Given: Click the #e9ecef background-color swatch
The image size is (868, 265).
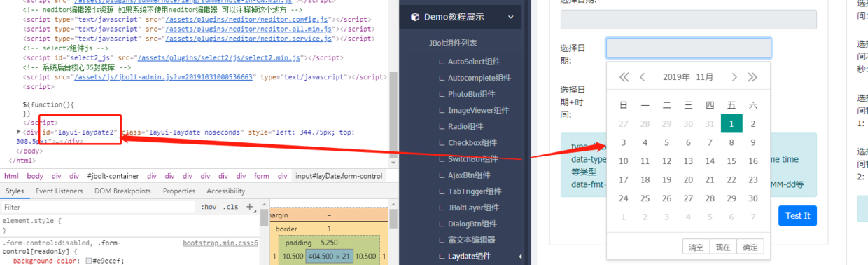Looking at the screenshot, I should coord(89,260).
